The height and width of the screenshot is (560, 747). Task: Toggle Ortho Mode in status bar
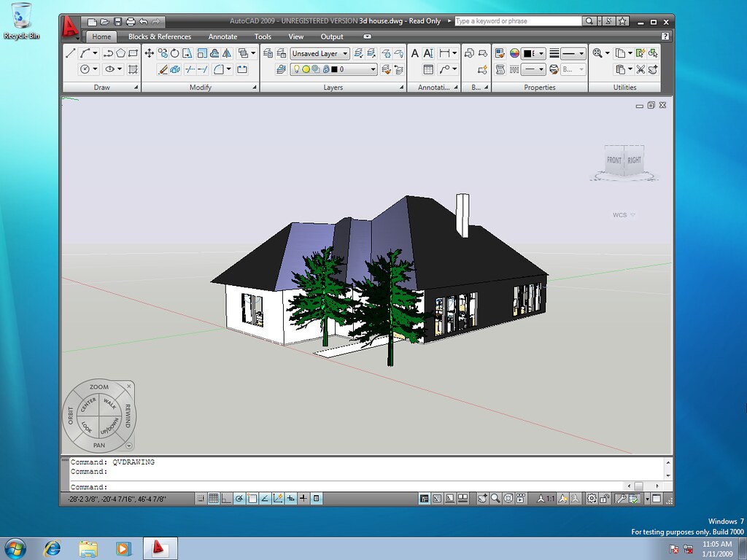click(x=226, y=499)
